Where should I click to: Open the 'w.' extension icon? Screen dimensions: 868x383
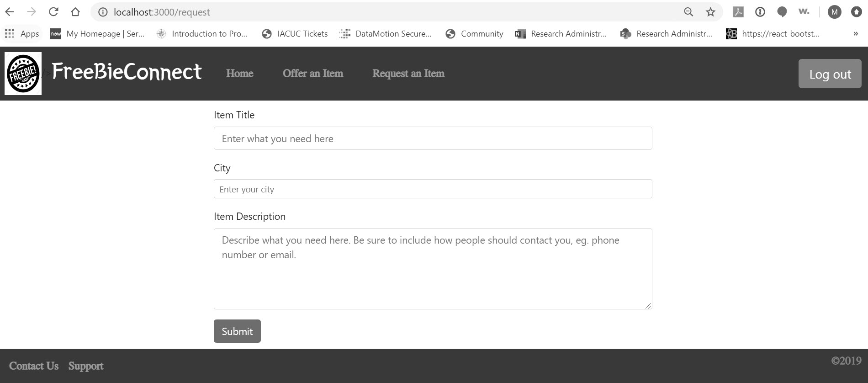pyautogui.click(x=804, y=12)
